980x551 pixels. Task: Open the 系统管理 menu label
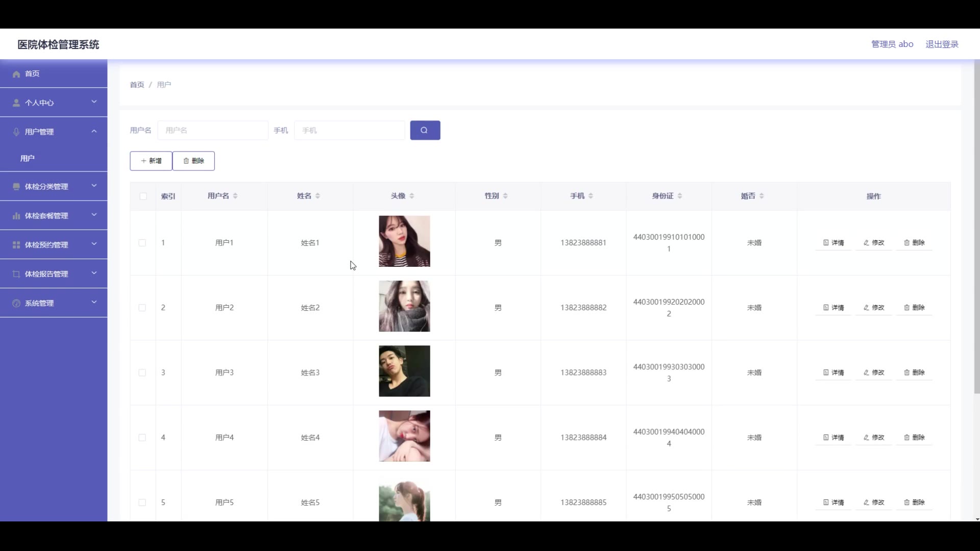[39, 304]
